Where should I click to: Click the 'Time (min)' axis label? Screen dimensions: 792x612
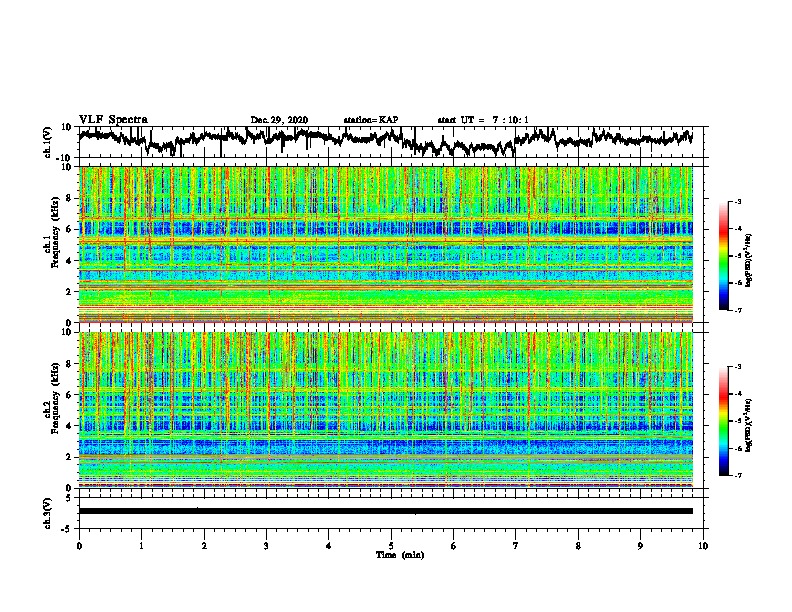[400, 555]
